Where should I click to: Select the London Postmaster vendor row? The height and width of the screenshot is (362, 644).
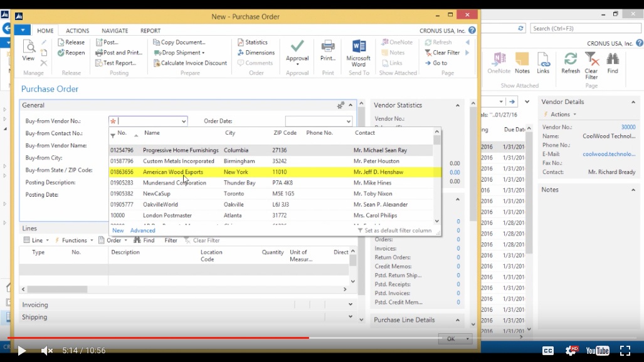271,215
